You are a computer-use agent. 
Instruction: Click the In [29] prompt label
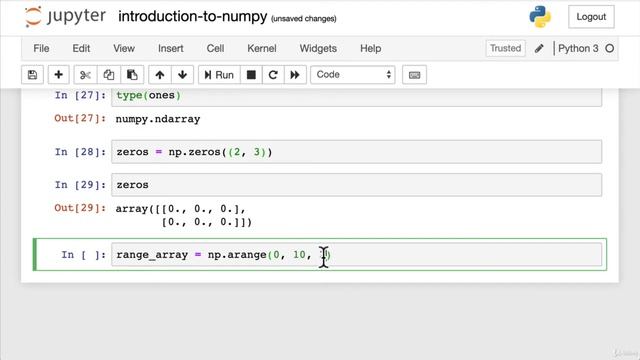pos(80,185)
